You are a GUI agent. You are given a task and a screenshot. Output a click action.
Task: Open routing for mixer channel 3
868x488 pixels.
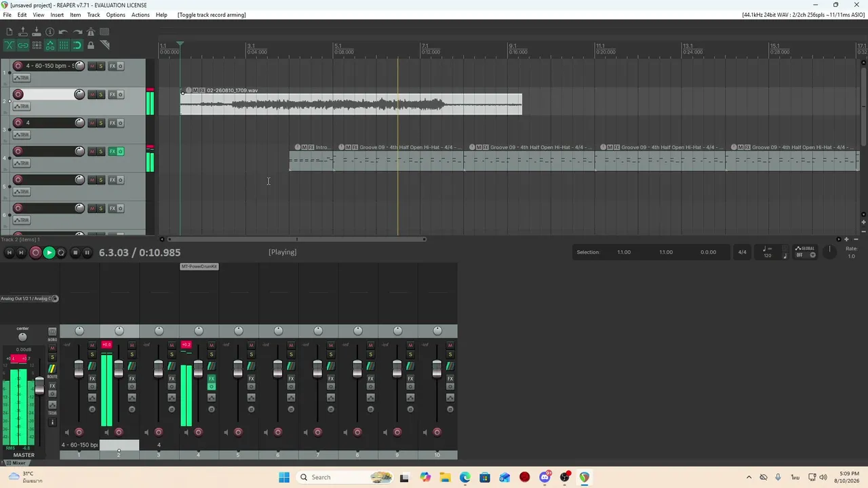[x=172, y=366]
